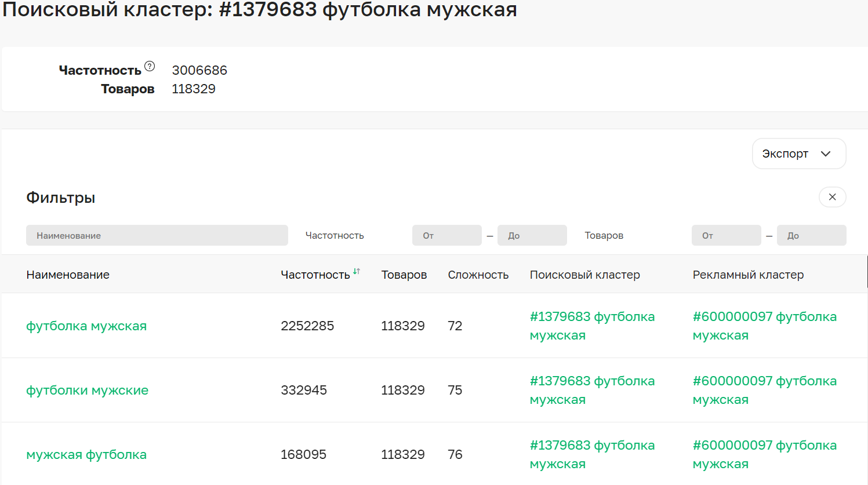Toggle sort icon on Частотность column
The width and height of the screenshot is (868, 485).
(357, 271)
